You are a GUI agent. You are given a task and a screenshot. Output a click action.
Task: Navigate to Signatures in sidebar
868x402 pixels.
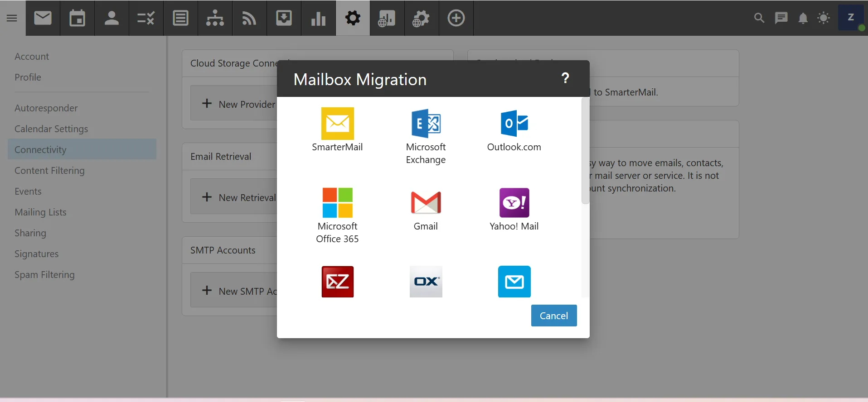click(36, 254)
